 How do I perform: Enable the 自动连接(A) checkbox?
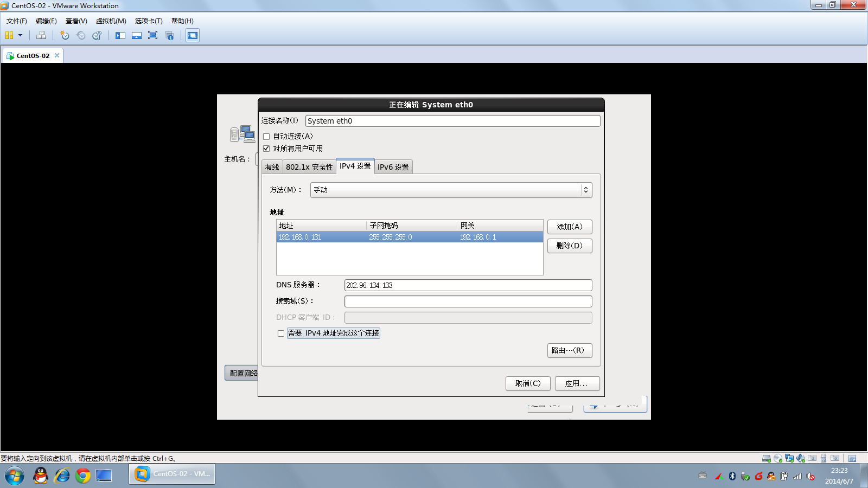tap(266, 137)
